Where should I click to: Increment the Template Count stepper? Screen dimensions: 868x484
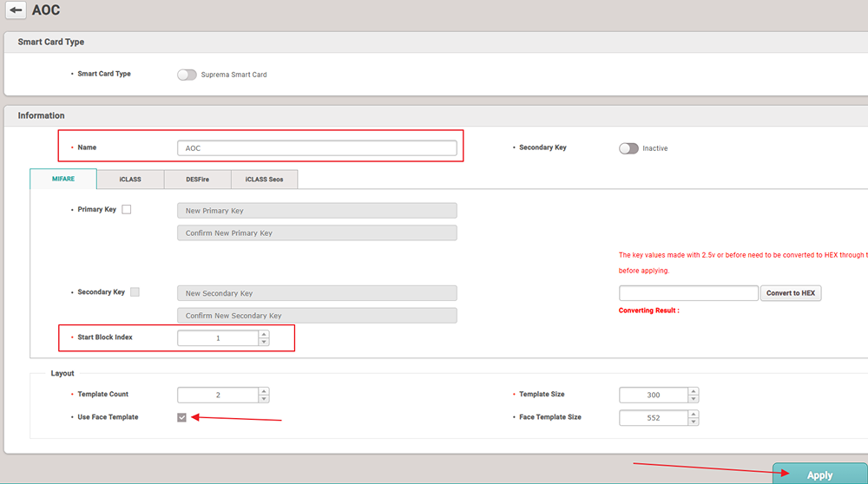pos(264,391)
